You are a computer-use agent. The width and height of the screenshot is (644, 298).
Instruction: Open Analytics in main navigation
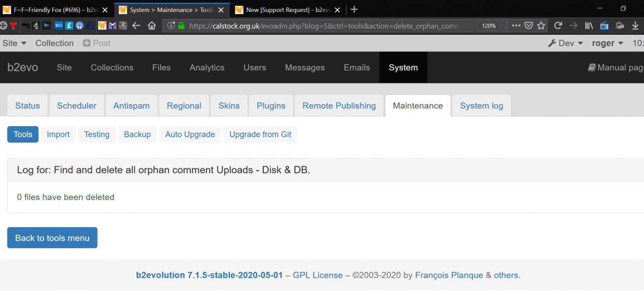[207, 67]
